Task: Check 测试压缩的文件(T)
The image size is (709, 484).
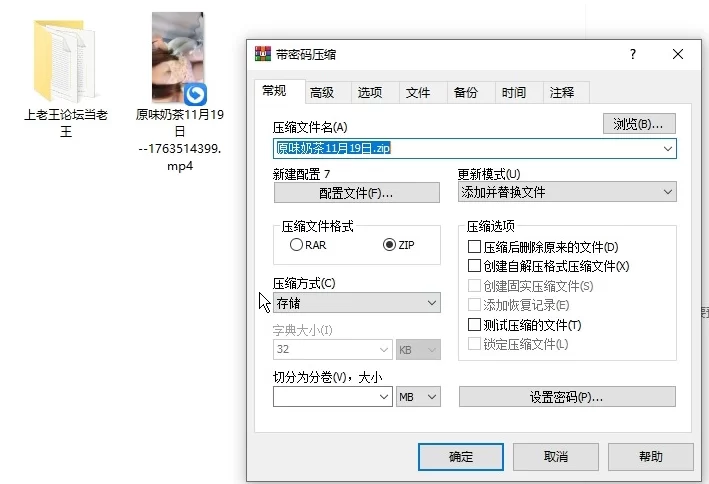Action: click(x=474, y=324)
